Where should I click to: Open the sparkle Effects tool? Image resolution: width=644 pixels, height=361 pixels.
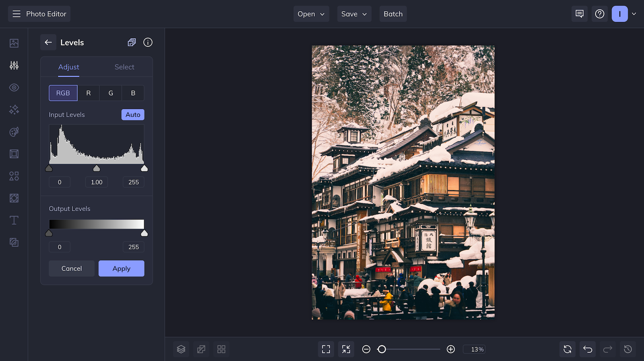click(14, 109)
